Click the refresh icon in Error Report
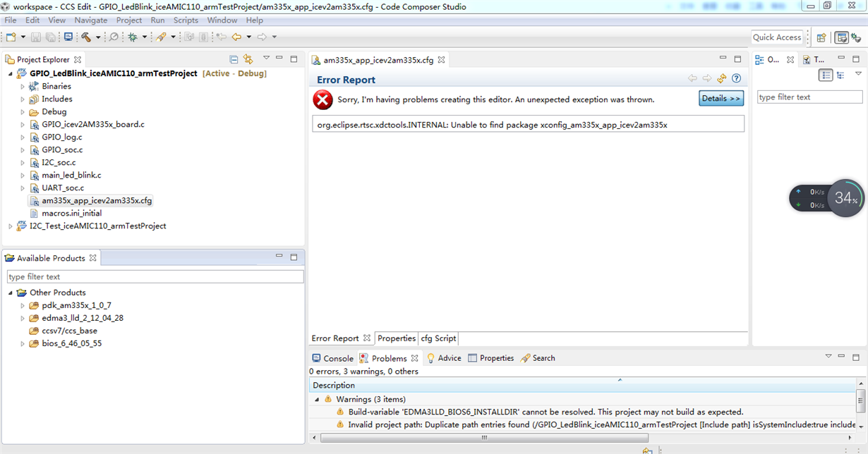868x454 pixels. pos(722,79)
